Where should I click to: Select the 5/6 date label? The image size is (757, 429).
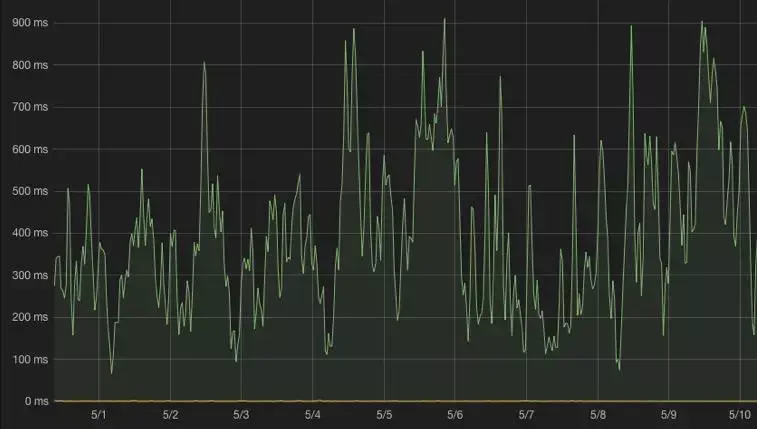click(455, 415)
